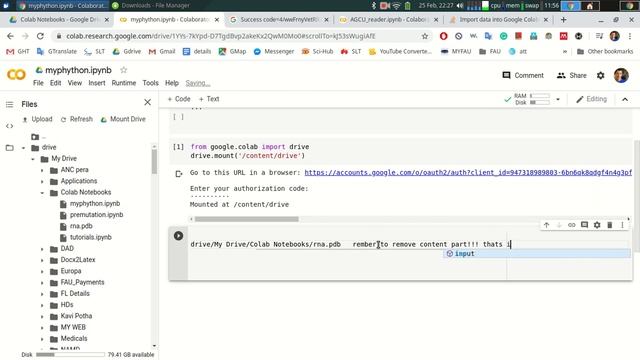
Task: Open the File menu
Action: [38, 83]
